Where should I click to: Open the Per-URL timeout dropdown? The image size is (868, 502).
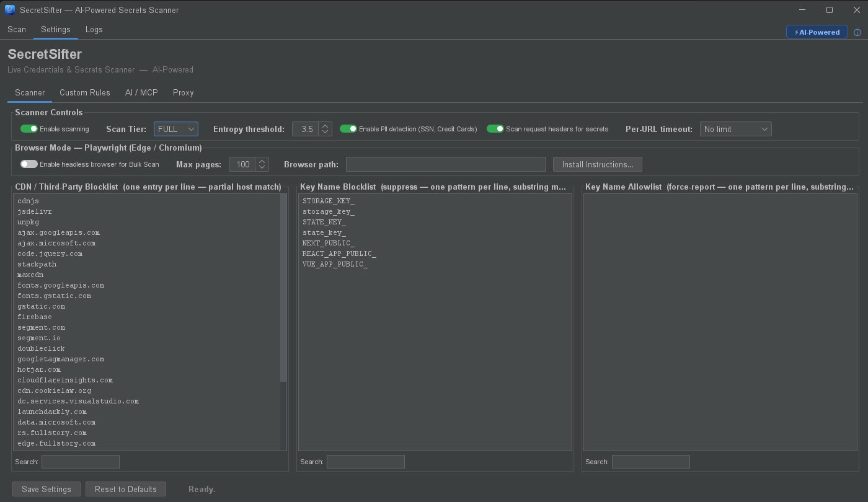[x=736, y=129]
